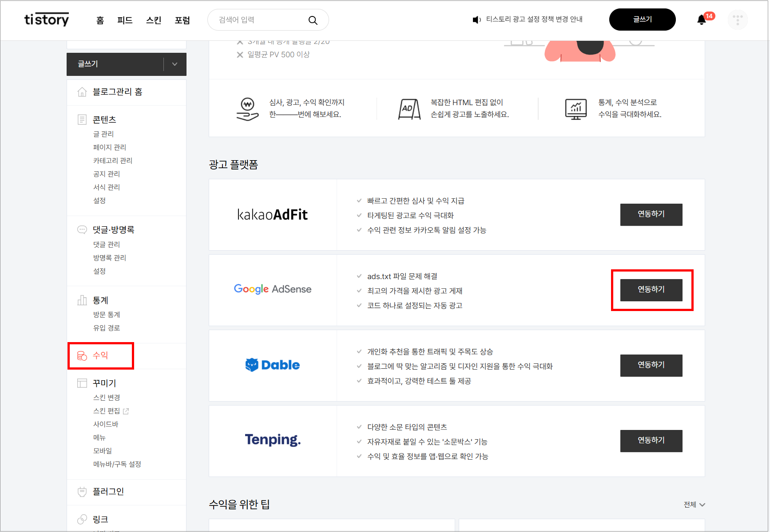Viewport: 770px width, 532px height.
Task: Click the AD signboard icon
Action: [409, 109]
